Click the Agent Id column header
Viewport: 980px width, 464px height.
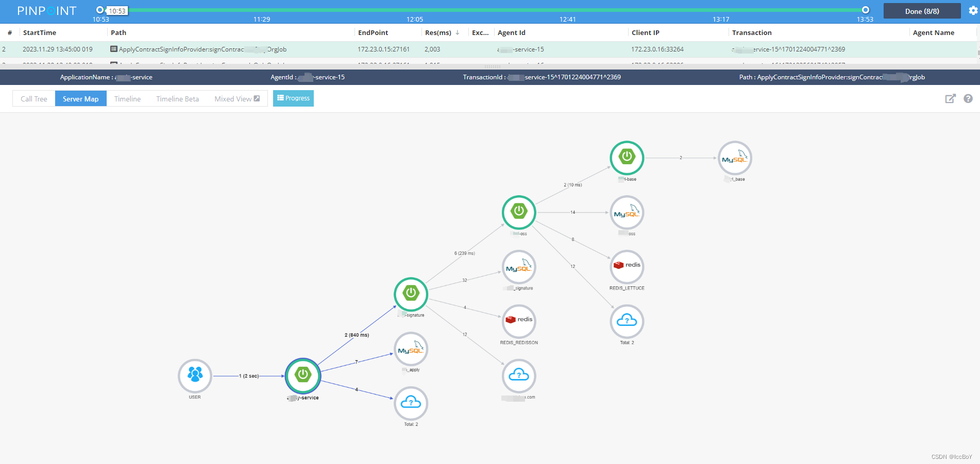click(x=512, y=32)
